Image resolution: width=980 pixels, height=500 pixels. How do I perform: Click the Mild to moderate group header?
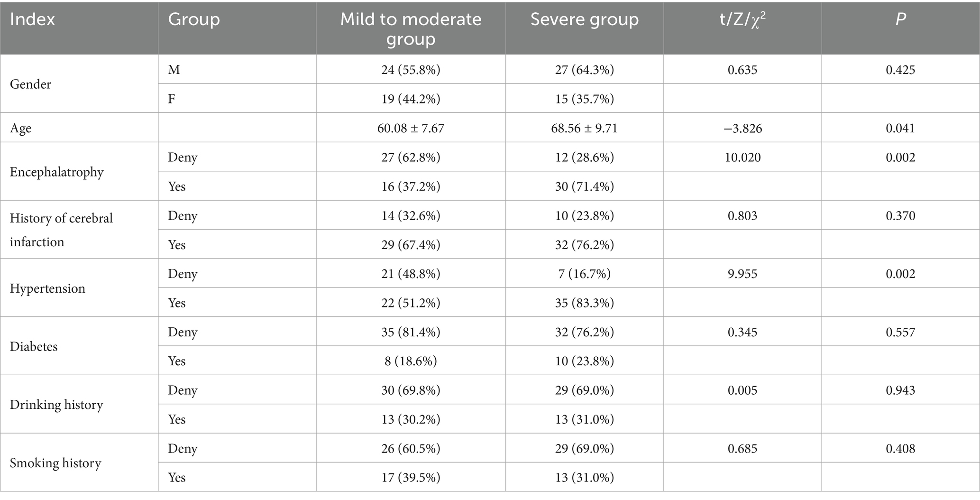pyautogui.click(x=411, y=28)
